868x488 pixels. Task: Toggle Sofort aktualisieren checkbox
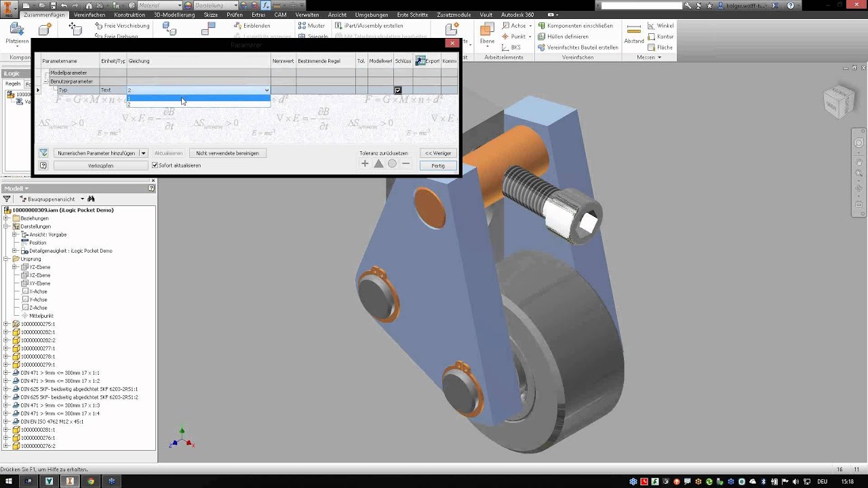click(155, 165)
